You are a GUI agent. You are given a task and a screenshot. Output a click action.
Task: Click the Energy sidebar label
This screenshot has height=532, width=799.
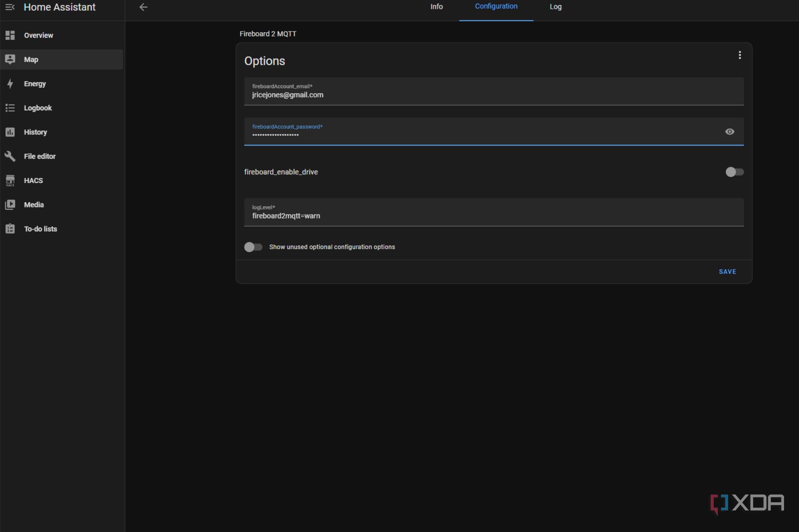(35, 84)
